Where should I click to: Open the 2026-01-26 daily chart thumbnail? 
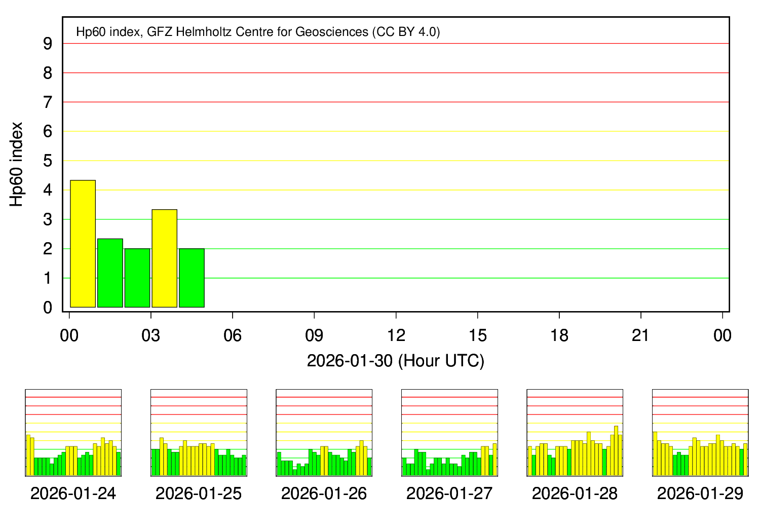pos(323,433)
